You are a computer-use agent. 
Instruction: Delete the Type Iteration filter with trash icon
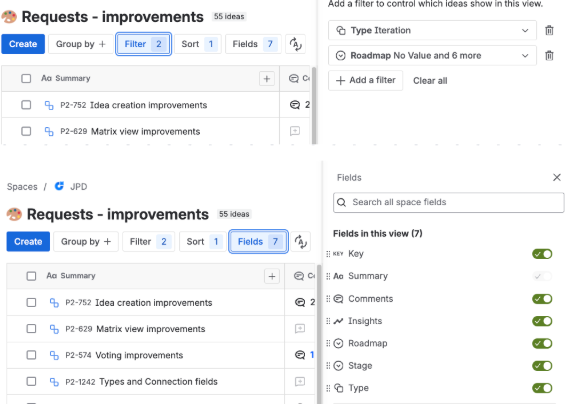click(549, 30)
